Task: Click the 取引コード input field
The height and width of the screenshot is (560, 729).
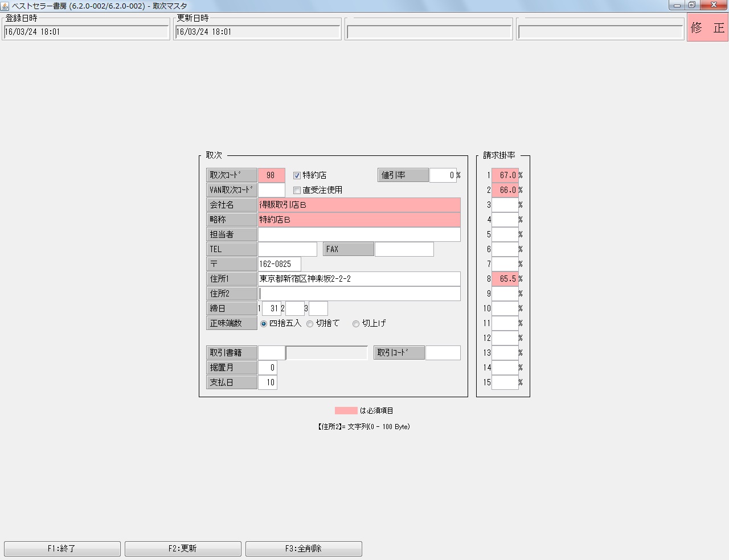Action: 443,353
